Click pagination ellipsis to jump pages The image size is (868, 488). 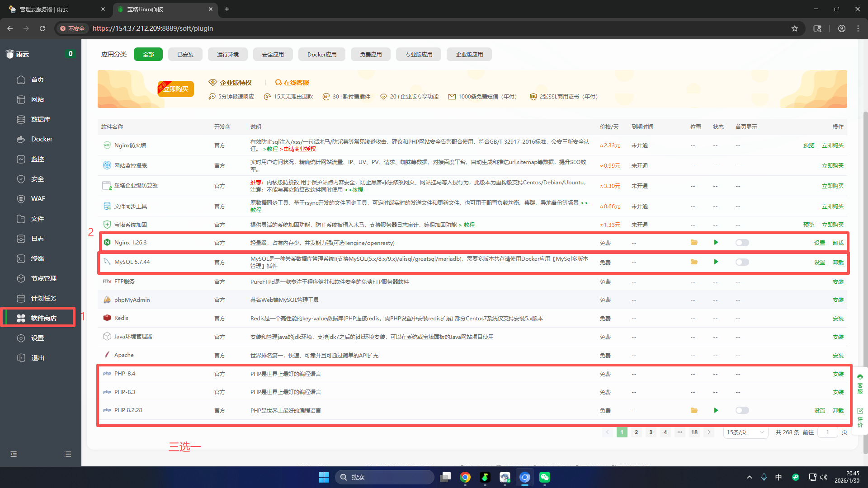[x=679, y=432]
